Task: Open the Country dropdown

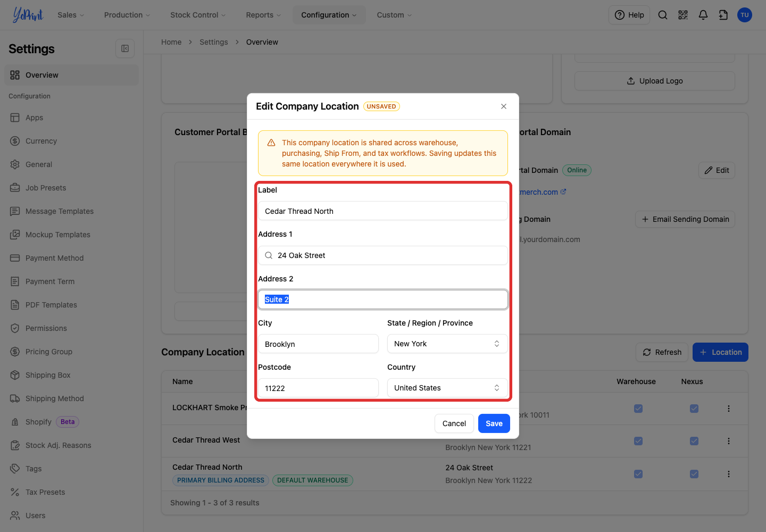Action: (x=447, y=388)
